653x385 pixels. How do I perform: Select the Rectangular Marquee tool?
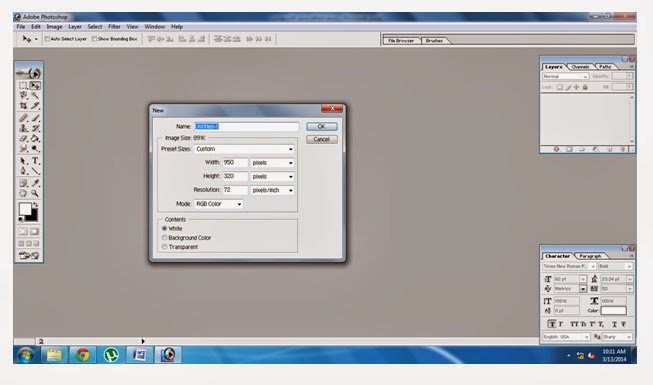point(23,85)
